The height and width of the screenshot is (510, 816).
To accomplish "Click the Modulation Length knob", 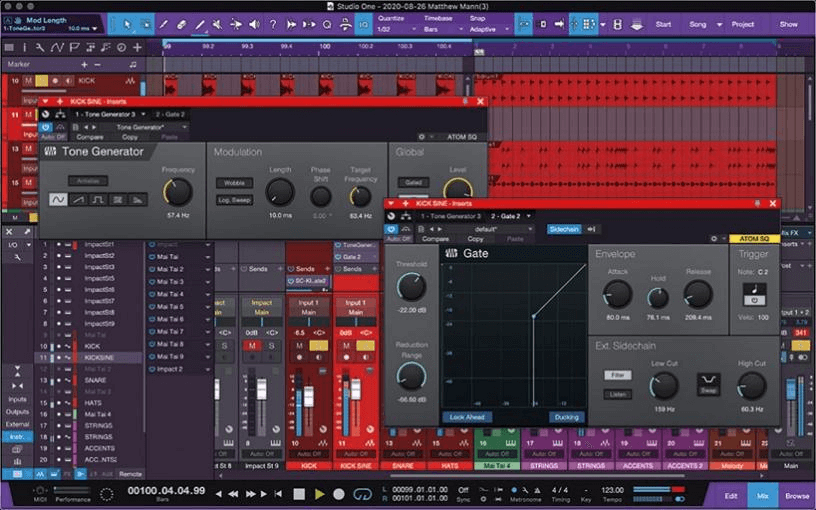I will tap(280, 192).
